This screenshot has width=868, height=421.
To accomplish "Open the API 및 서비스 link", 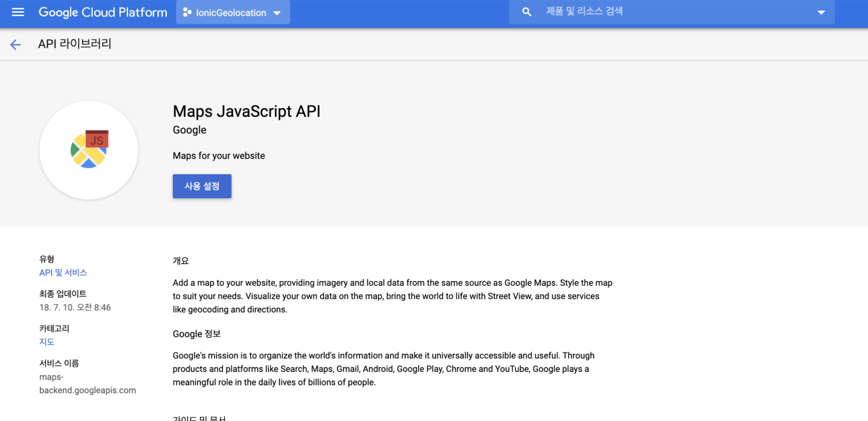I will pos(63,272).
